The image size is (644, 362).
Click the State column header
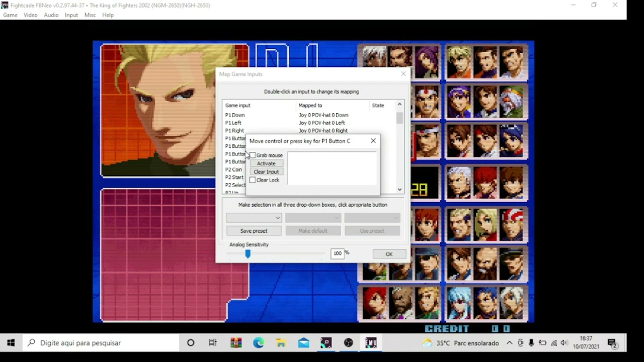(x=383, y=106)
